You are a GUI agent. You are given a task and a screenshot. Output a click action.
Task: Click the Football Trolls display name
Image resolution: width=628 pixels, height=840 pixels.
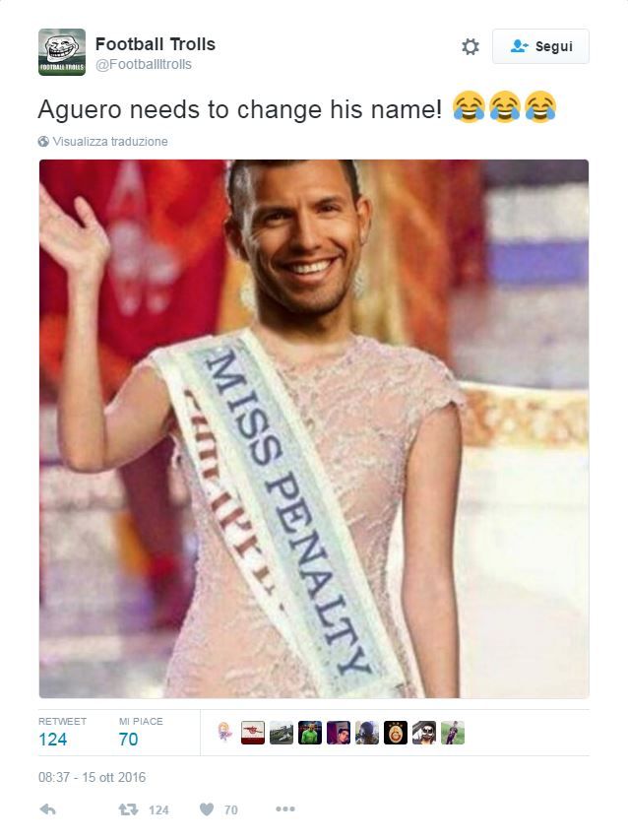(x=156, y=44)
